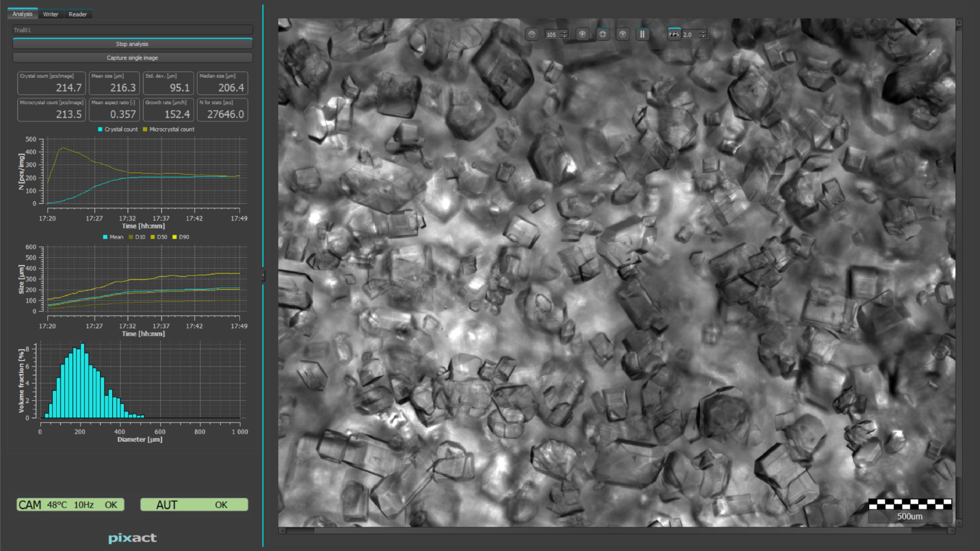Switch to the Writer tab
This screenshot has width=980, height=551.
[50, 14]
